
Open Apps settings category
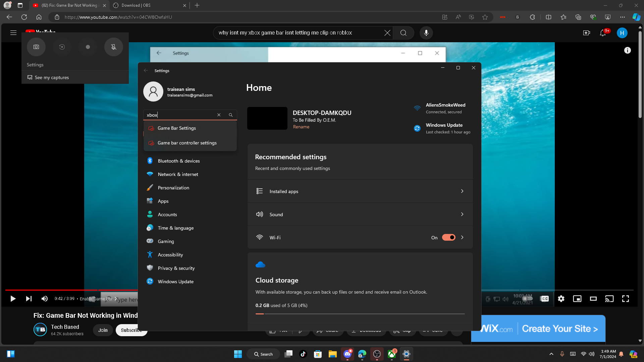pos(190,201)
